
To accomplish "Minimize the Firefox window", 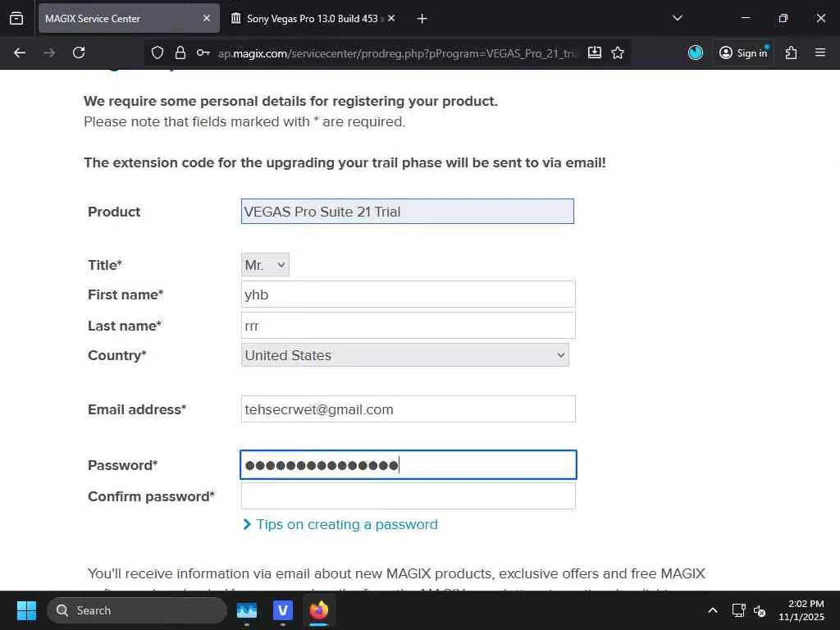I will tap(746, 18).
